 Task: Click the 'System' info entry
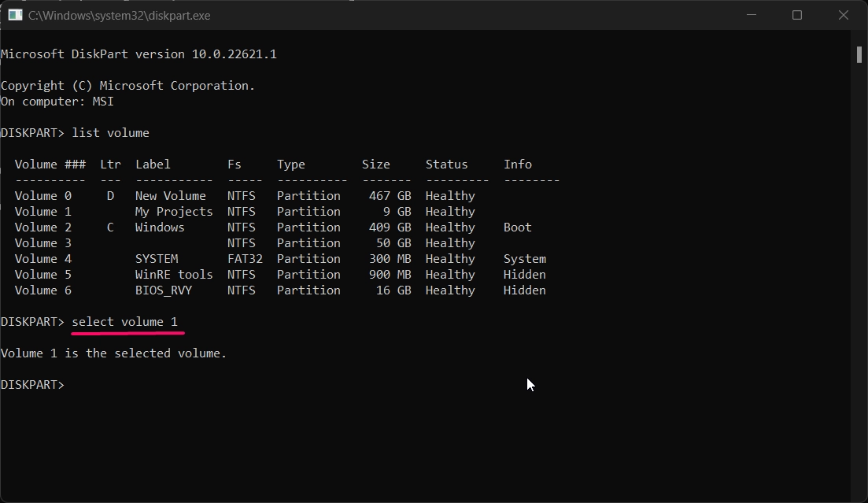tap(525, 259)
